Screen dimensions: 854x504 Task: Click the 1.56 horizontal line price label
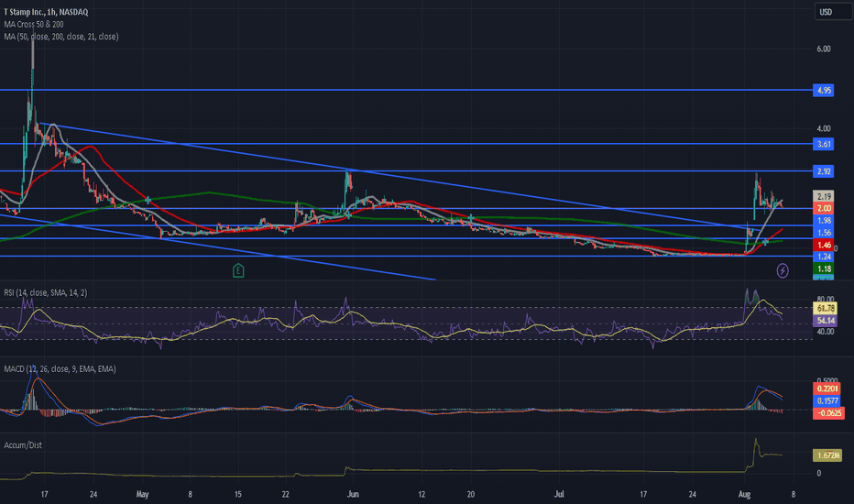[824, 233]
